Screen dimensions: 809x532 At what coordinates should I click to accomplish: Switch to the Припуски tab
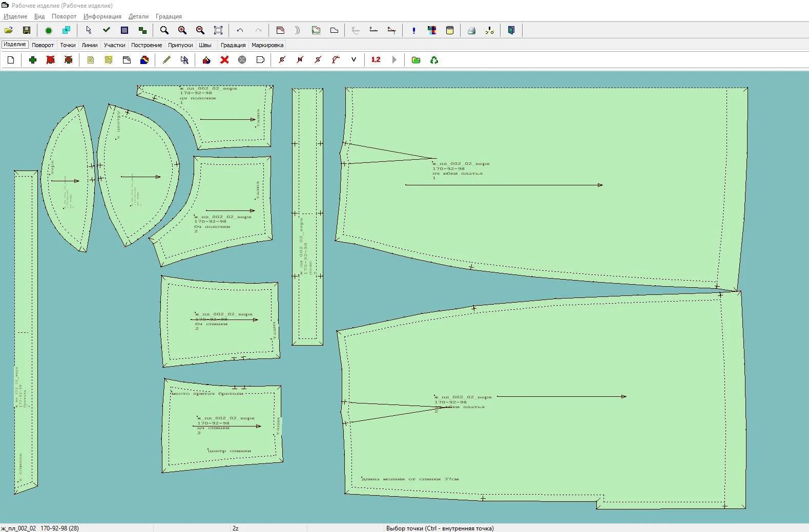click(180, 45)
